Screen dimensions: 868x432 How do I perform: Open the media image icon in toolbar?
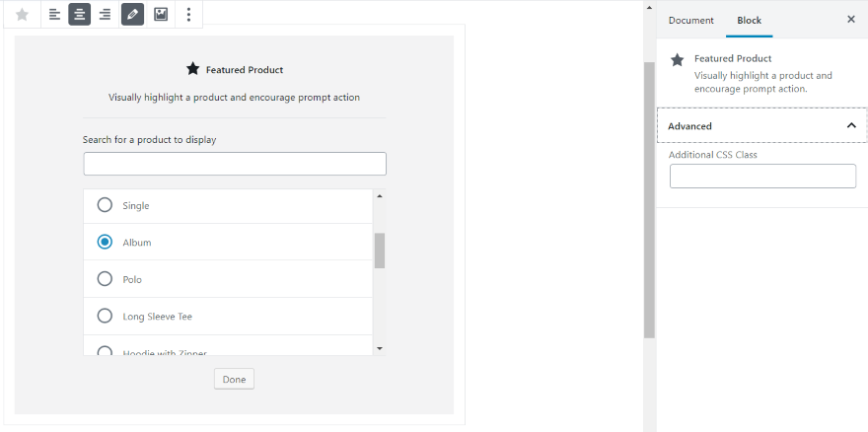click(x=161, y=15)
